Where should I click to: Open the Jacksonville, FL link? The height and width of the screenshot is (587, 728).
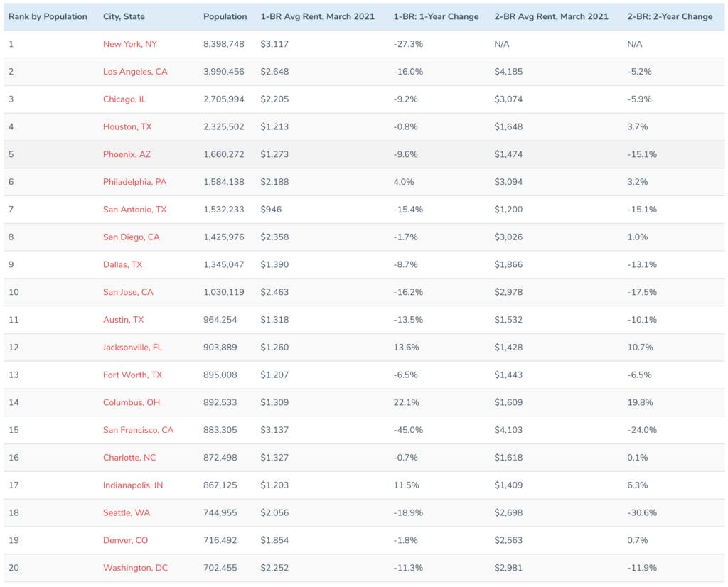(x=133, y=347)
